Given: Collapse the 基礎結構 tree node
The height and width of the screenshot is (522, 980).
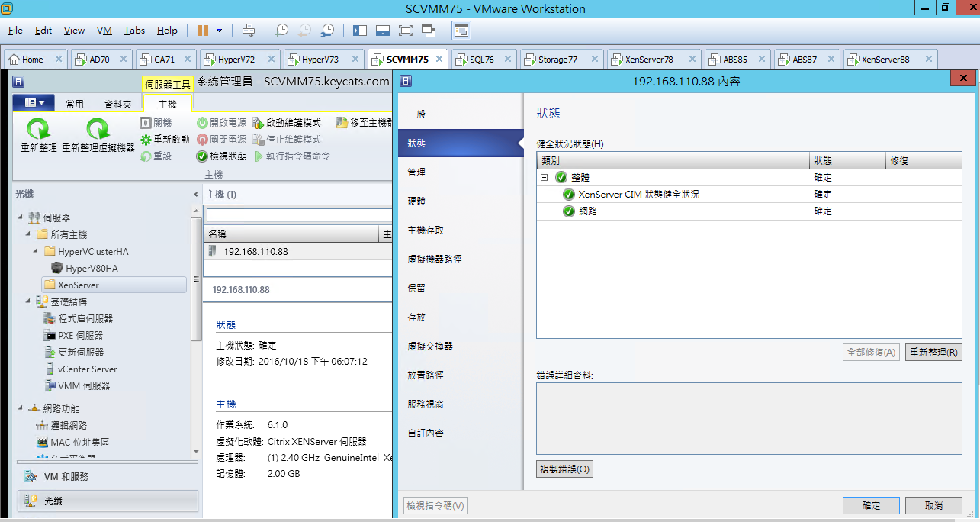Looking at the screenshot, I should [x=28, y=301].
